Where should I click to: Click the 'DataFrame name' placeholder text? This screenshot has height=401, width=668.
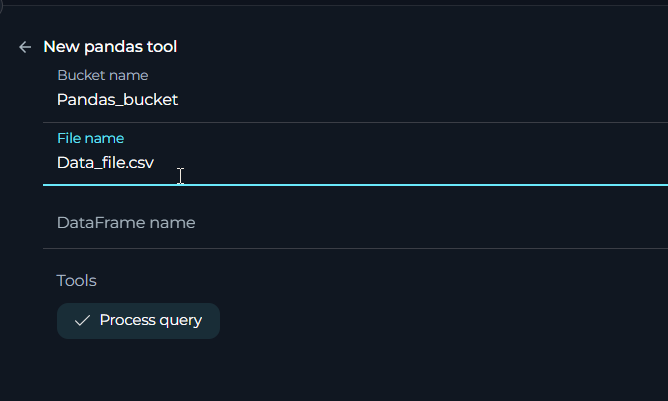(x=126, y=222)
